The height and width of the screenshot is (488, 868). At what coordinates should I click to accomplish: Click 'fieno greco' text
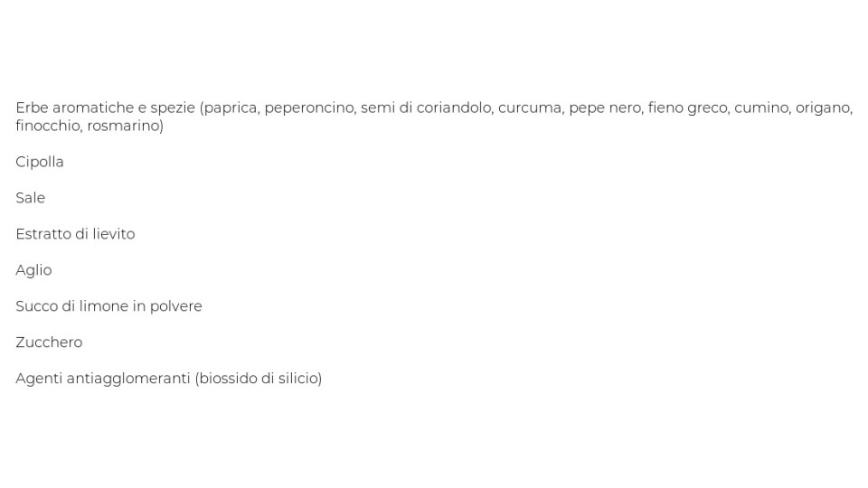tap(687, 108)
